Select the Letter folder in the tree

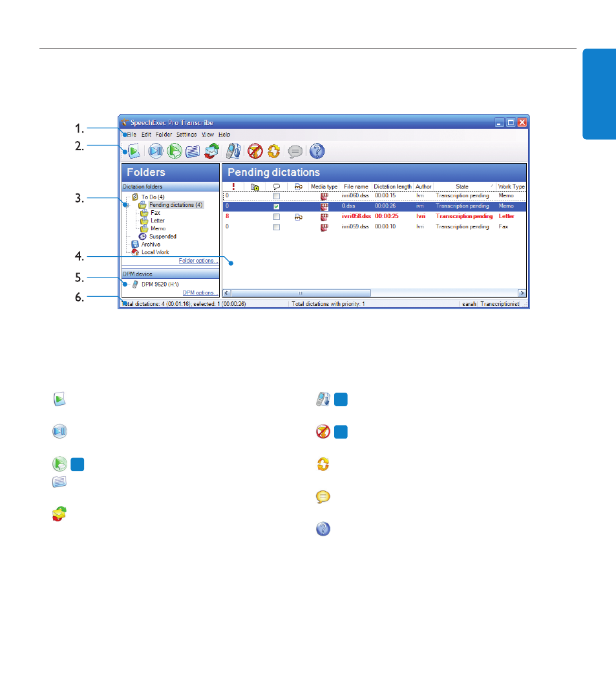pyautogui.click(x=158, y=221)
